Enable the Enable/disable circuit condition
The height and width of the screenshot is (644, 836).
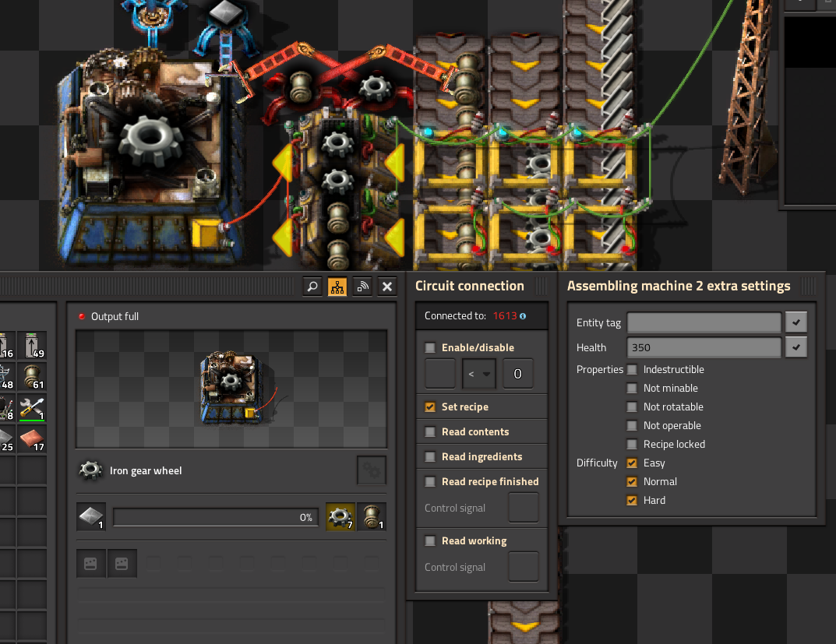pyautogui.click(x=430, y=348)
